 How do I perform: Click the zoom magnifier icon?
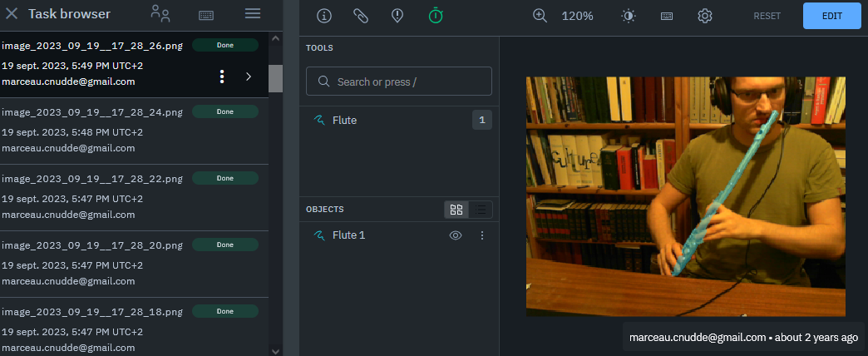tap(540, 16)
